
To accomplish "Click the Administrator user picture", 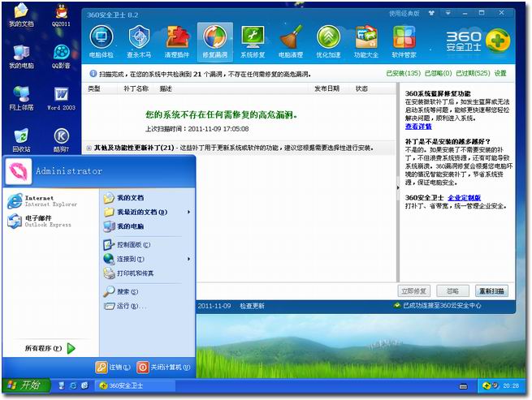I will 19,171.
